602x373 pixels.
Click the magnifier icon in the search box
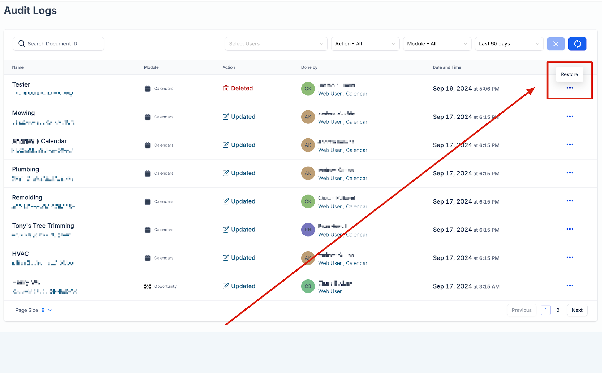click(x=22, y=43)
